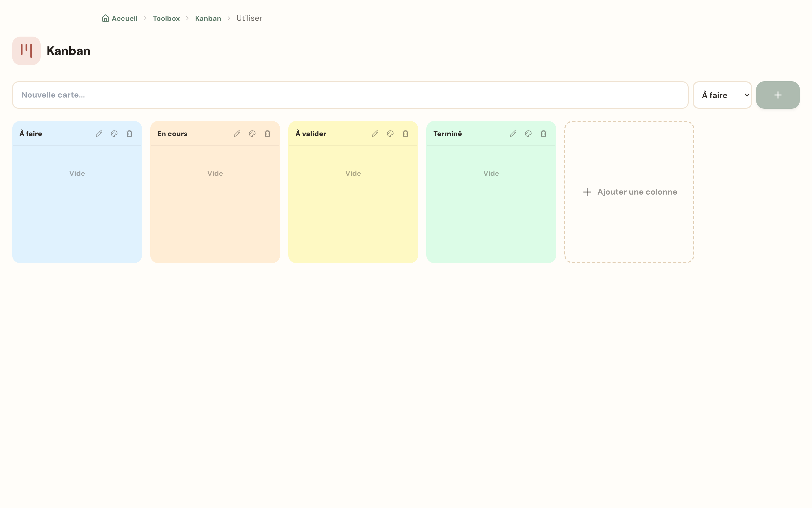
Task: Rename the Terminé column via pencil icon
Action: click(x=513, y=134)
